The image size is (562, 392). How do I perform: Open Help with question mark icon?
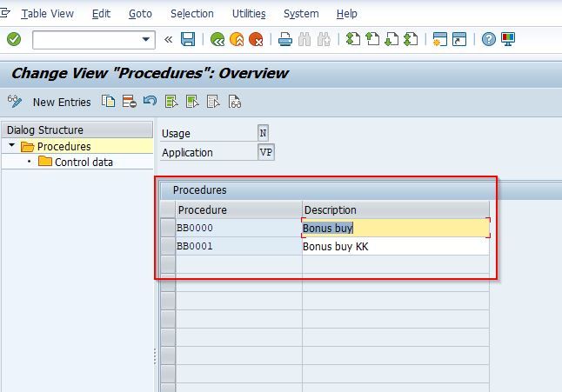point(489,39)
